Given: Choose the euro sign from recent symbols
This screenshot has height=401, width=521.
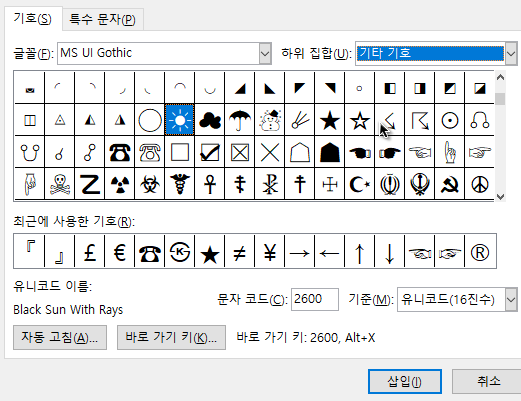Looking at the screenshot, I should (120, 251).
